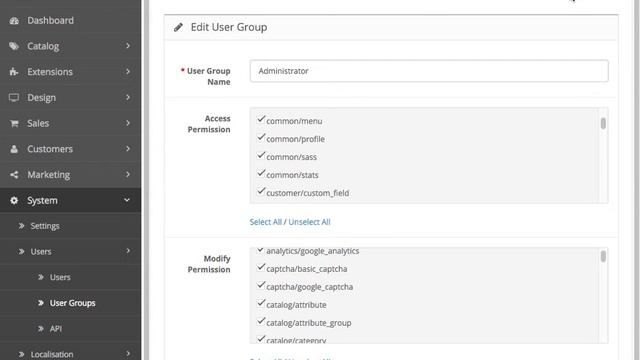Click the Sales shopping cart icon
This screenshot has width=640, height=360.
tap(14, 123)
